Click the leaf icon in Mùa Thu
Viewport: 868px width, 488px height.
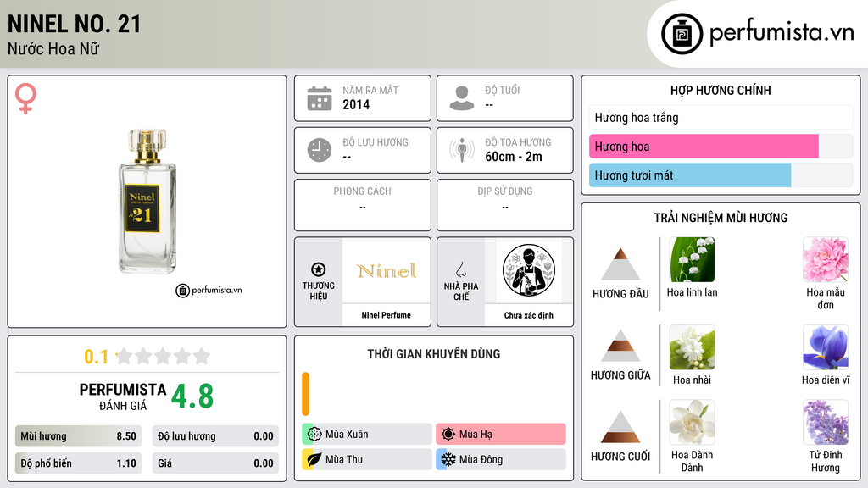[x=314, y=459]
